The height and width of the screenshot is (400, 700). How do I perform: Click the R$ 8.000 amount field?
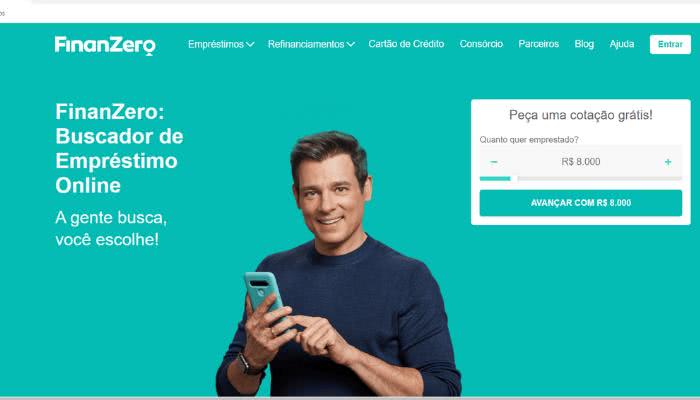[x=581, y=162]
